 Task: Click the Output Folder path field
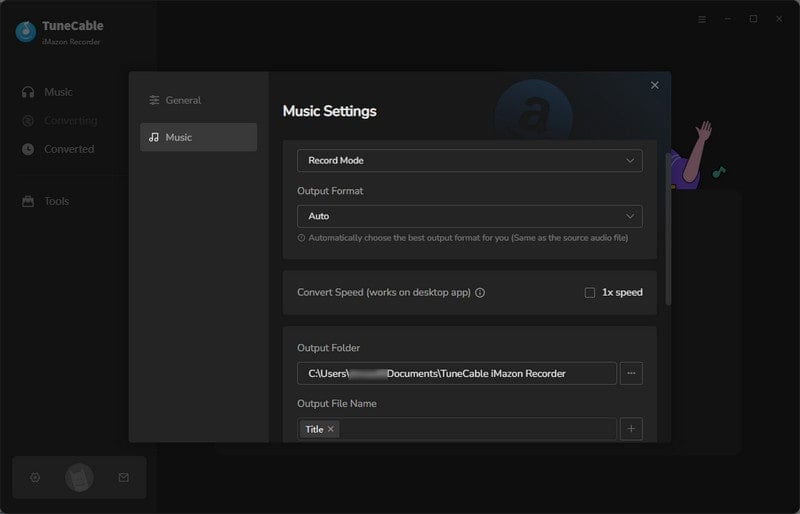[457, 373]
